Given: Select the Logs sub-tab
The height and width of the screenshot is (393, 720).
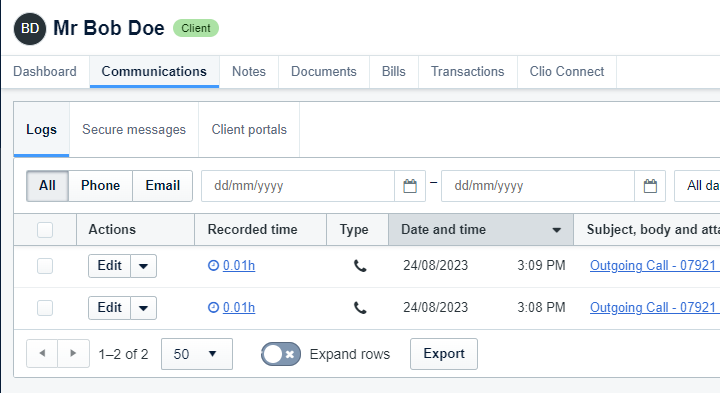Looking at the screenshot, I should [41, 129].
